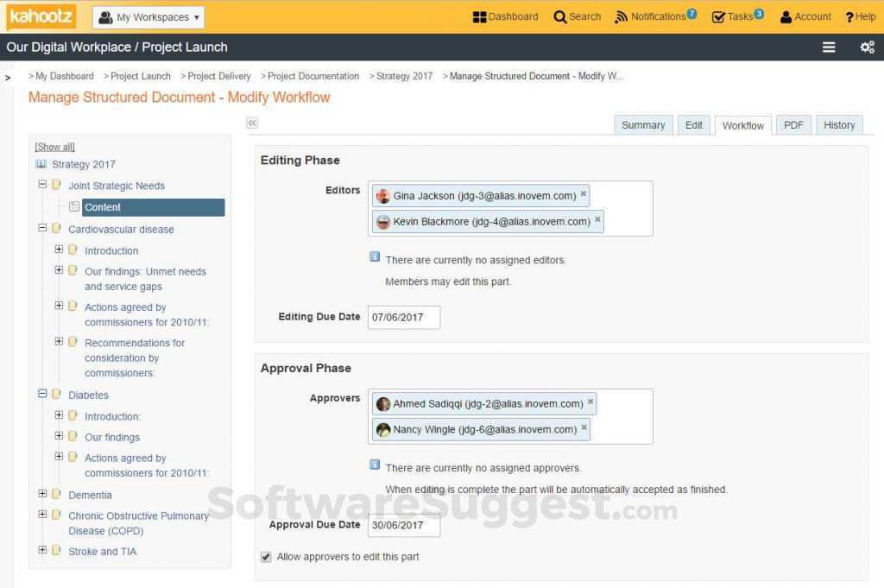
Task: Remove editor Gina Jackson
Action: [584, 194]
